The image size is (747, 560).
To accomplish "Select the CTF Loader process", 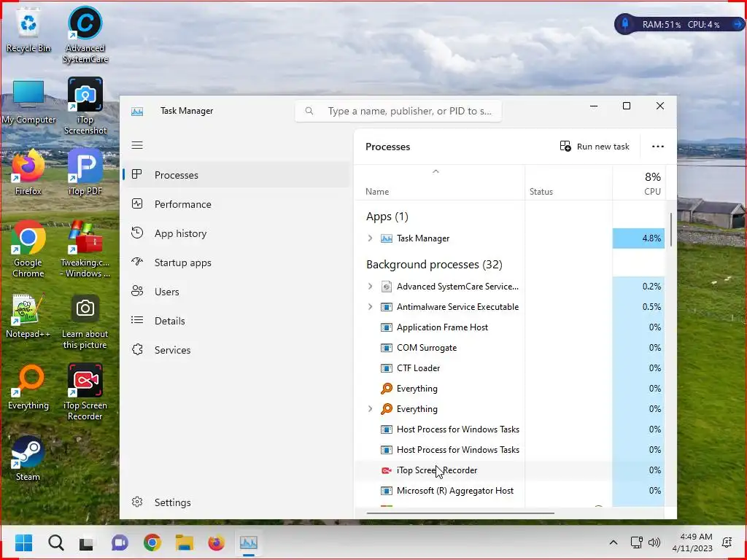I will [510, 368].
